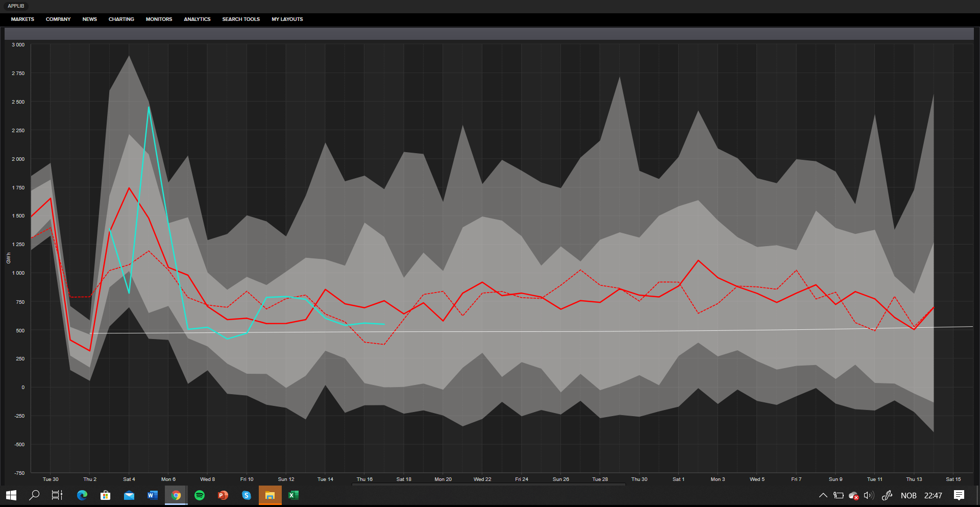The height and width of the screenshot is (507, 980).
Task: Open PowerPoint from the taskbar
Action: [223, 495]
